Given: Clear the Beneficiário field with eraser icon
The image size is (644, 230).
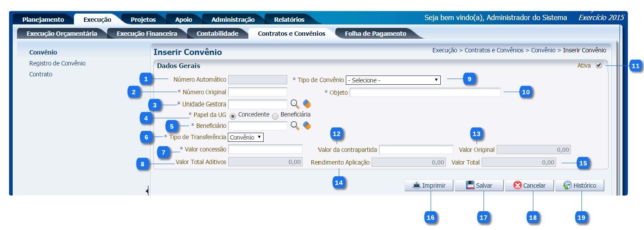Looking at the screenshot, I should (x=307, y=126).
